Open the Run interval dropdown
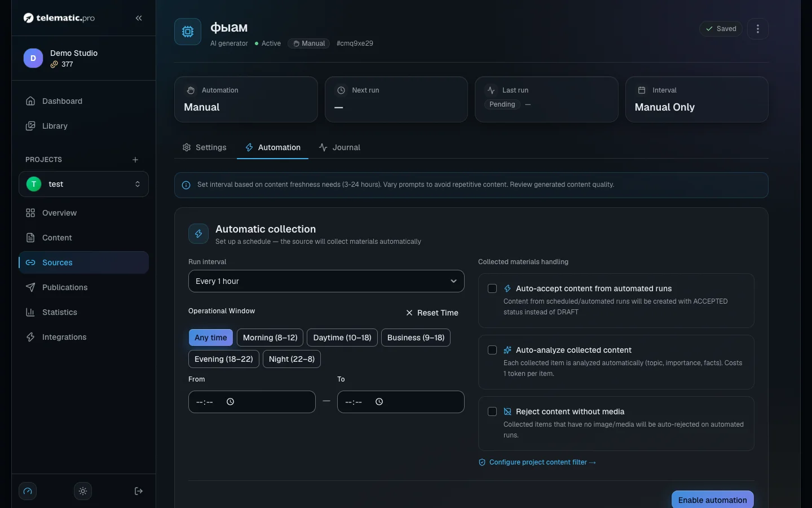Image resolution: width=812 pixels, height=508 pixels. 326,281
